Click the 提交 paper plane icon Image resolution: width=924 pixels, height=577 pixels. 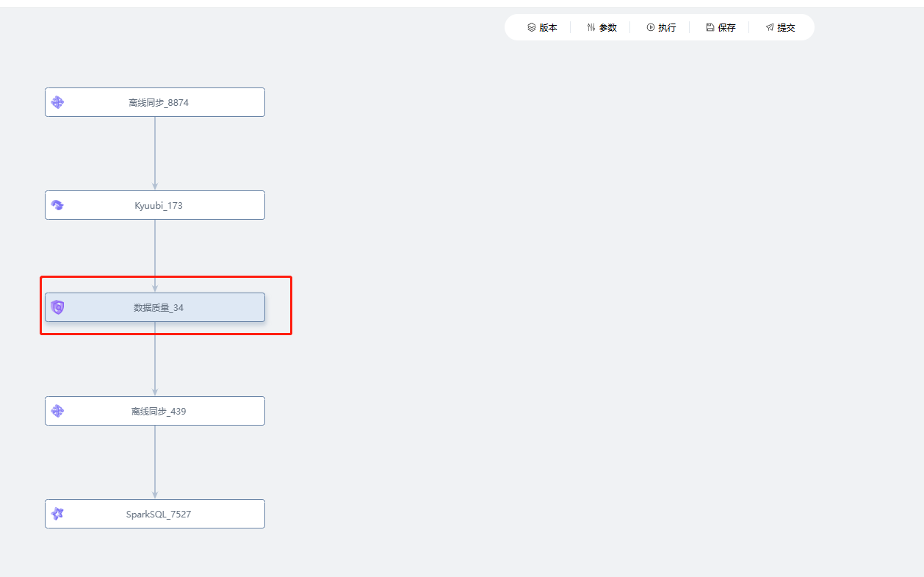coord(770,27)
